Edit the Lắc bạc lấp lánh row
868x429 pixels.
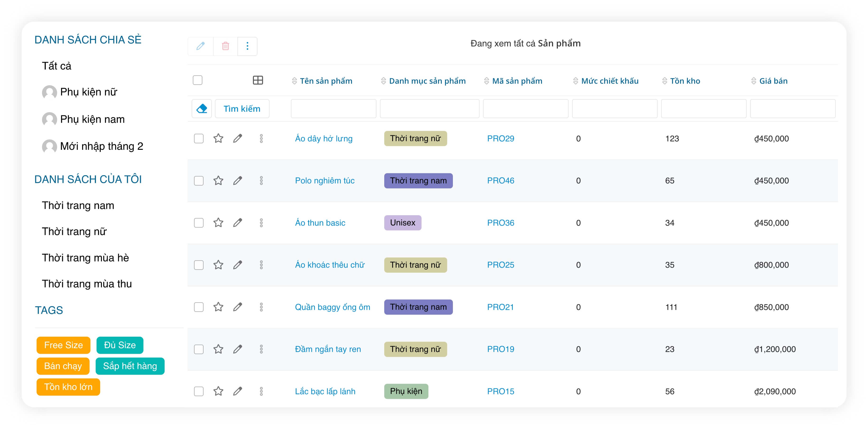point(237,391)
